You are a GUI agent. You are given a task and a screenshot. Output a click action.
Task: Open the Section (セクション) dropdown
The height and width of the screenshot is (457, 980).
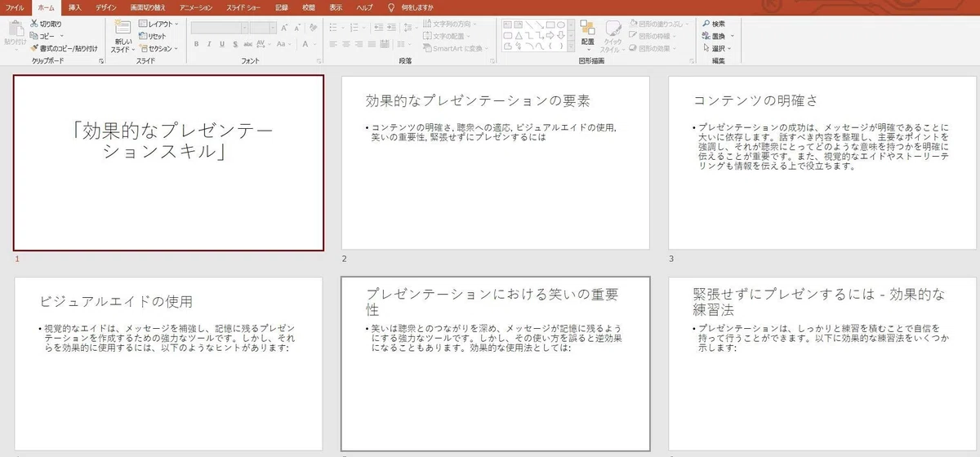pos(157,48)
